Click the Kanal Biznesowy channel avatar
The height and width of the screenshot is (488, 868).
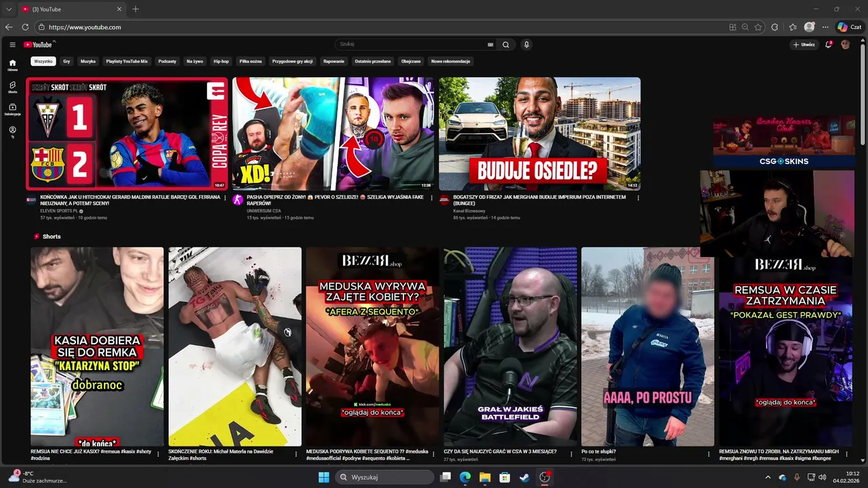click(x=444, y=200)
